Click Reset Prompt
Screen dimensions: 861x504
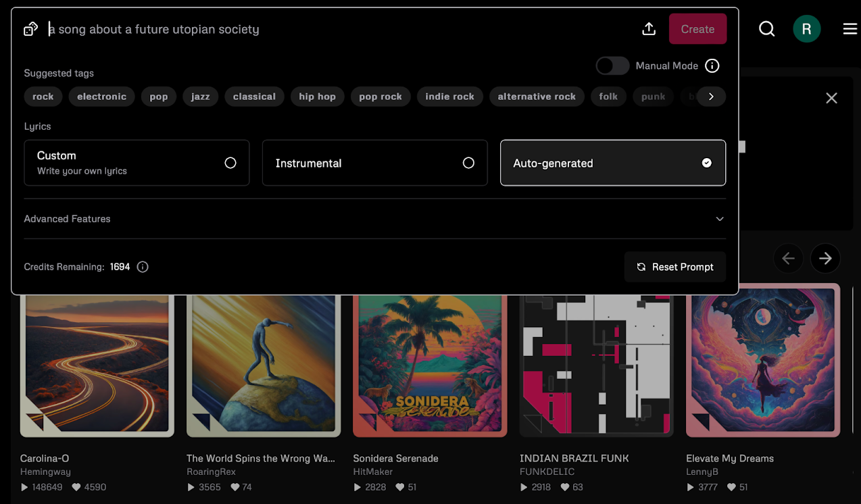(x=674, y=266)
